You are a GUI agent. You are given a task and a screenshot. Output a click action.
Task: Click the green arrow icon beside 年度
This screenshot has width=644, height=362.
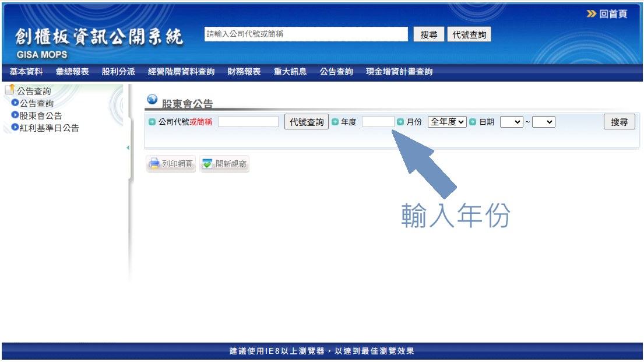335,122
